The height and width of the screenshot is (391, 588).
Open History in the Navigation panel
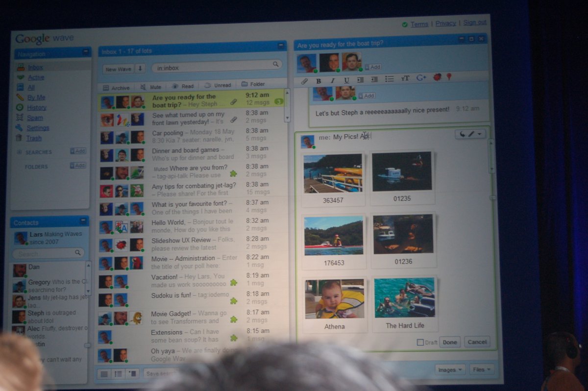(37, 107)
